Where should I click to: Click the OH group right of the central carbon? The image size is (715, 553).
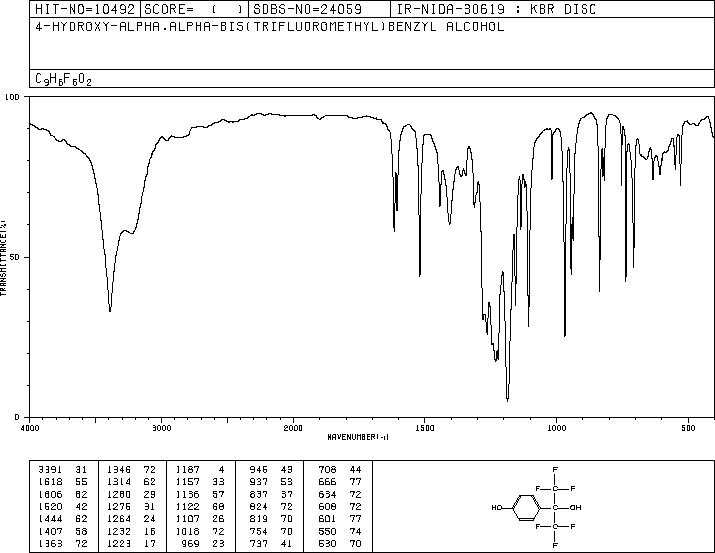[575, 507]
